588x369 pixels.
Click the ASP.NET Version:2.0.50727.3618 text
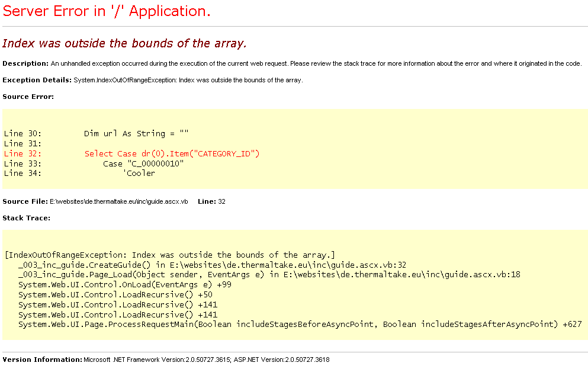coord(282,360)
